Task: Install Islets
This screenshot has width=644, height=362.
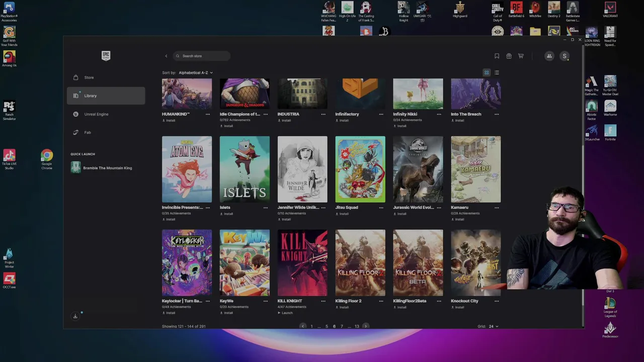Action: coord(226,214)
